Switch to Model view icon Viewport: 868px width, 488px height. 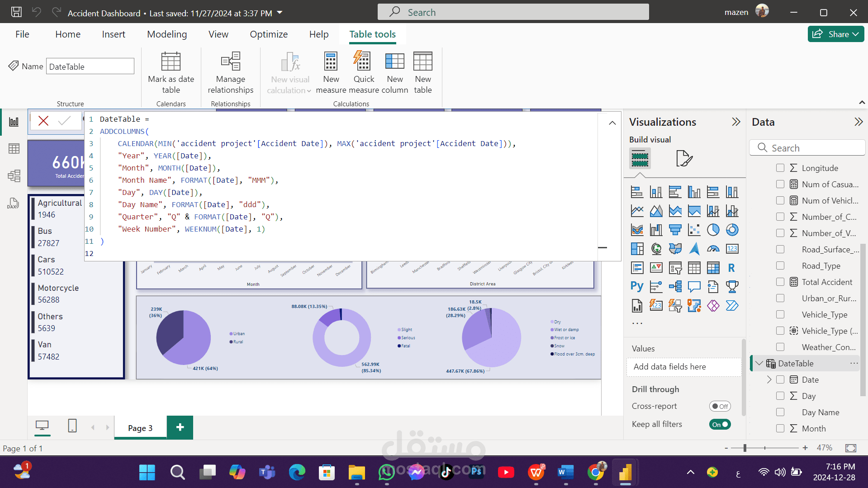tap(14, 176)
